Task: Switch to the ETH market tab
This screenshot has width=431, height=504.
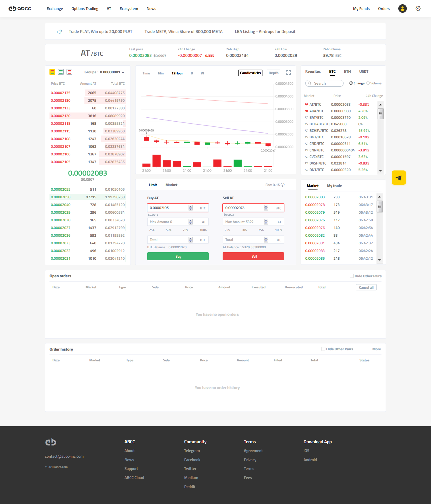Action: (x=347, y=72)
